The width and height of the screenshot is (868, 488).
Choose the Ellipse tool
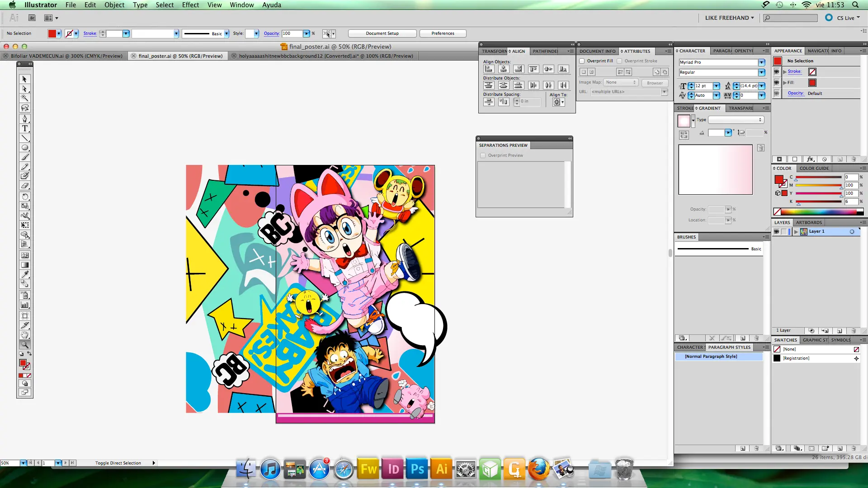24,147
